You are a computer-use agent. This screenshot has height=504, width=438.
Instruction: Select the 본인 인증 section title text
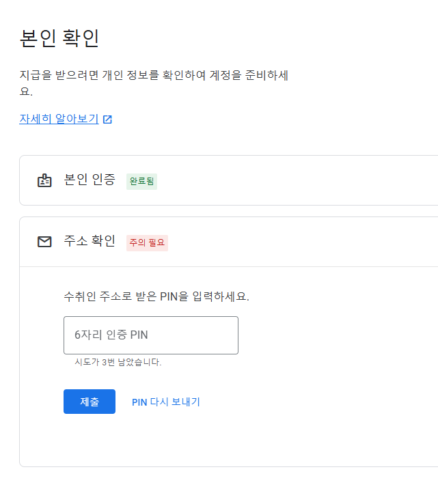[90, 180]
